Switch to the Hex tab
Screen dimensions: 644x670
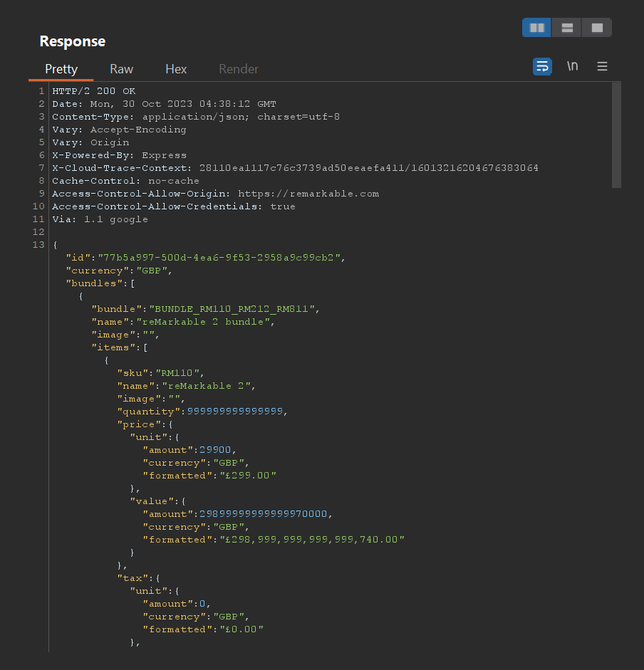(176, 69)
